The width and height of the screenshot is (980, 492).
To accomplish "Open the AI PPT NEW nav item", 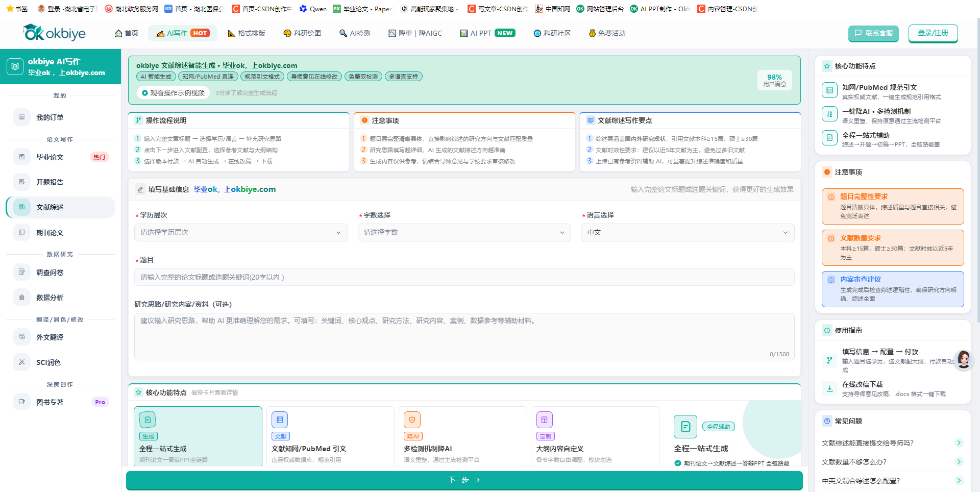I will [x=487, y=33].
